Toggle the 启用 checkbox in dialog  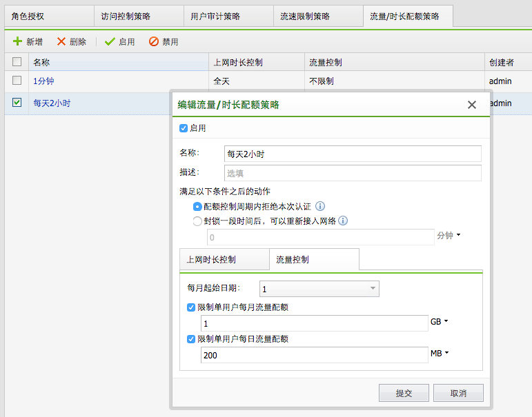pyautogui.click(x=183, y=128)
